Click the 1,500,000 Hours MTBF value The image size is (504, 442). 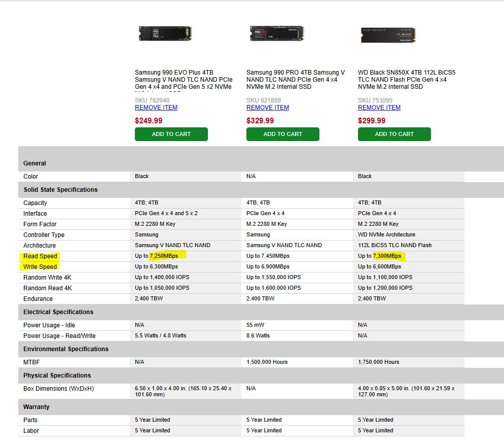tap(267, 362)
